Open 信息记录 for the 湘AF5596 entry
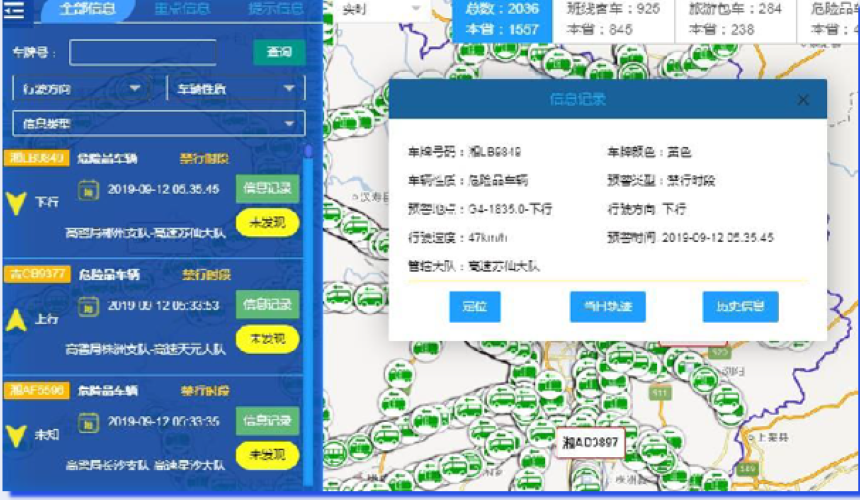The height and width of the screenshot is (500, 860). pyautogui.click(x=267, y=421)
